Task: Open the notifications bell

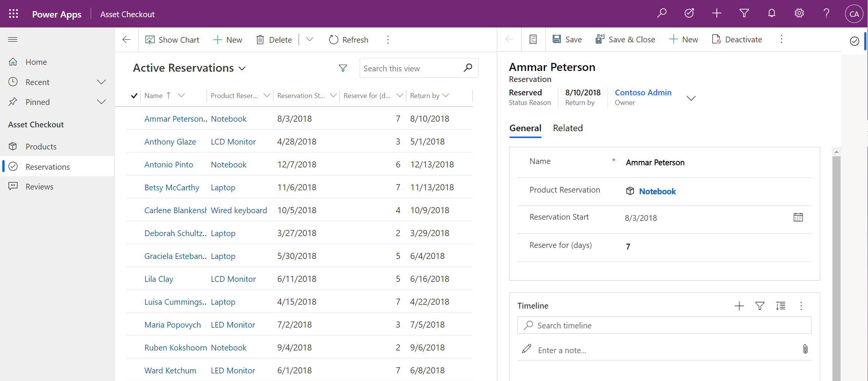Action: [x=771, y=13]
